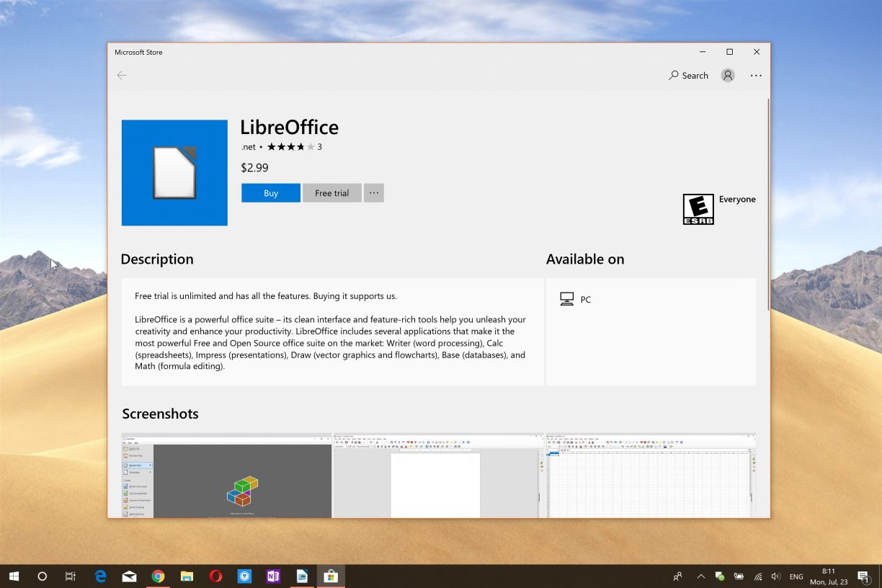Open the People icon in system tray
The height and width of the screenshot is (588, 882).
677,576
